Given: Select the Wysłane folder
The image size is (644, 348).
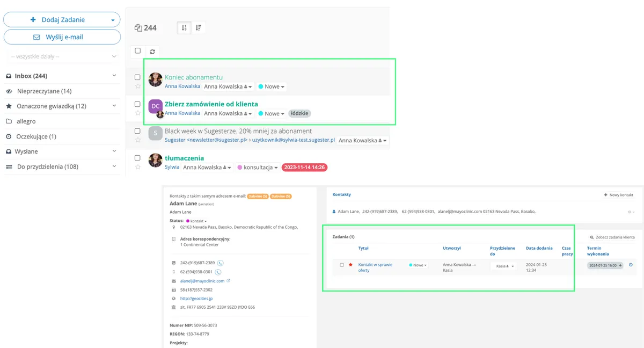Looking at the screenshot, I should [26, 151].
